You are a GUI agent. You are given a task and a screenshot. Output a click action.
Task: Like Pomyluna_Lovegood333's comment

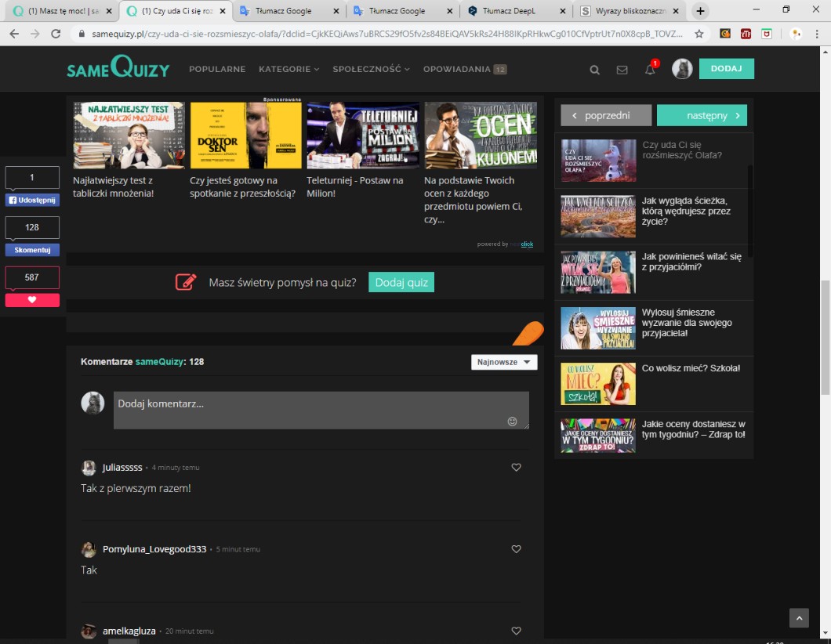pos(516,549)
